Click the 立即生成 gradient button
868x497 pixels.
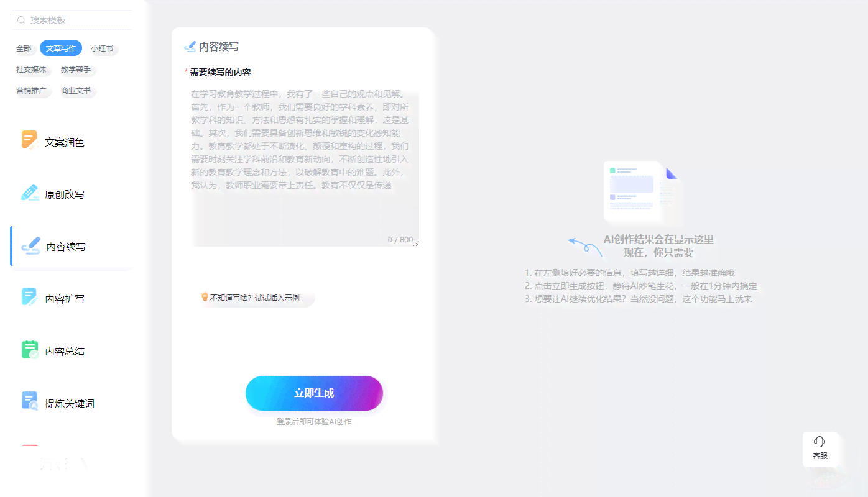(x=314, y=393)
